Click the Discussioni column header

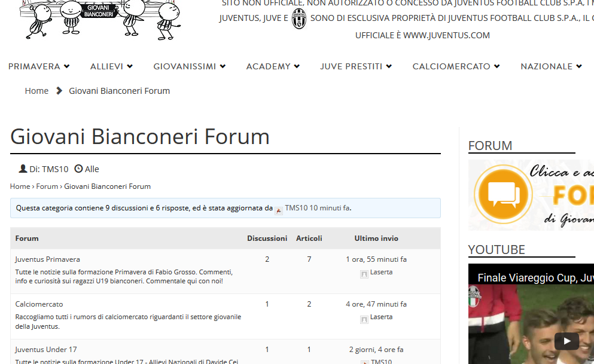[x=267, y=238]
